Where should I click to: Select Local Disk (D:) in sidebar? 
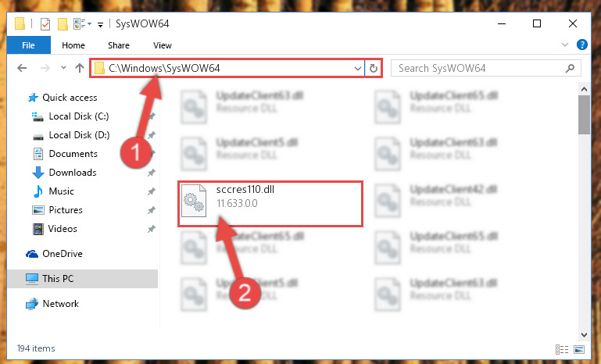pos(79,135)
